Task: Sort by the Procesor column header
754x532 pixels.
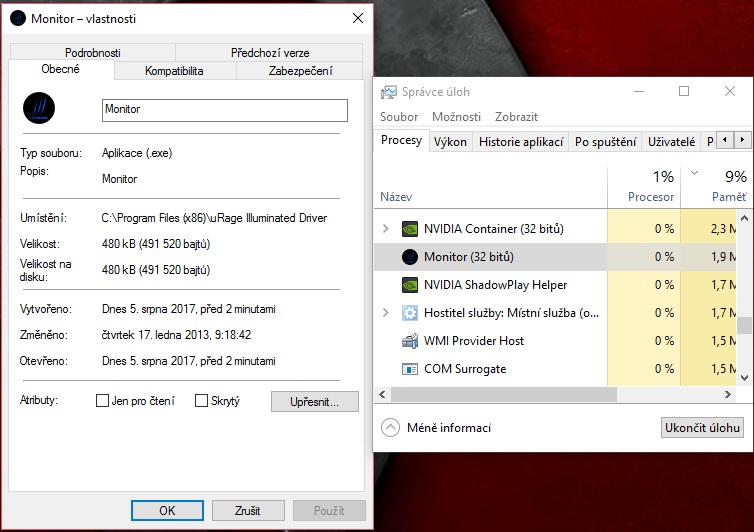Action: (644, 188)
